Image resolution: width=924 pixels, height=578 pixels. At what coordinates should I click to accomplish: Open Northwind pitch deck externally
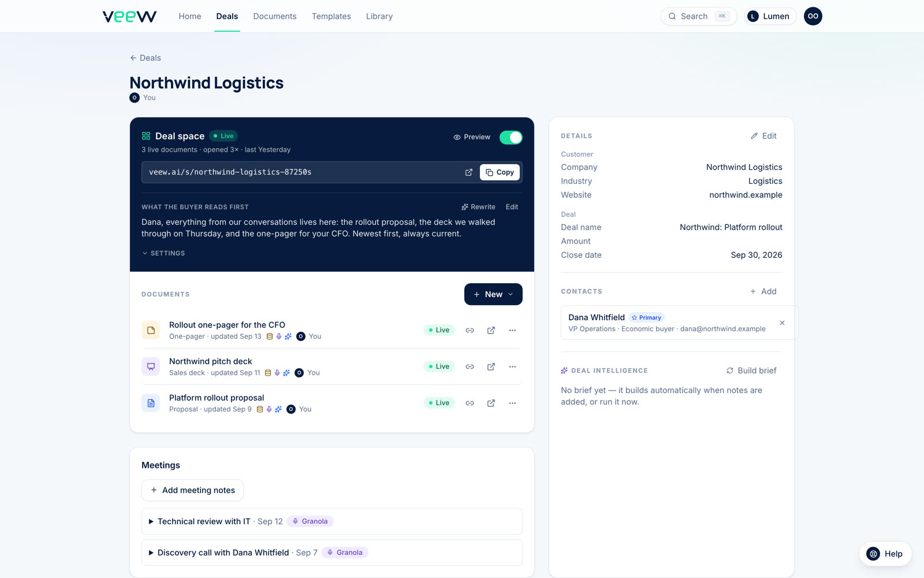coord(491,366)
